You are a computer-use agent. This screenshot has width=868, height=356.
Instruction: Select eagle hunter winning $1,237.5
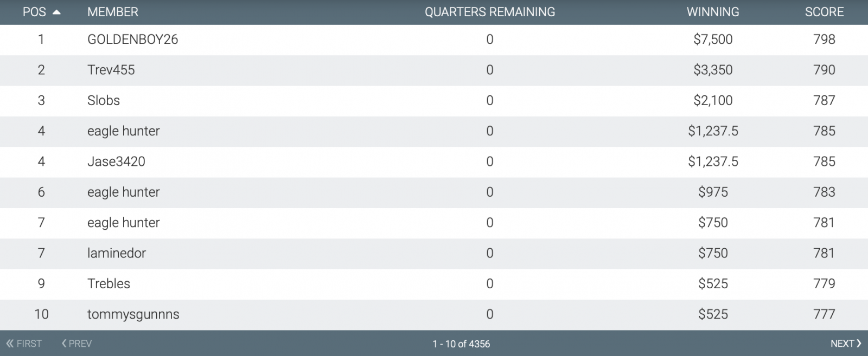(124, 131)
